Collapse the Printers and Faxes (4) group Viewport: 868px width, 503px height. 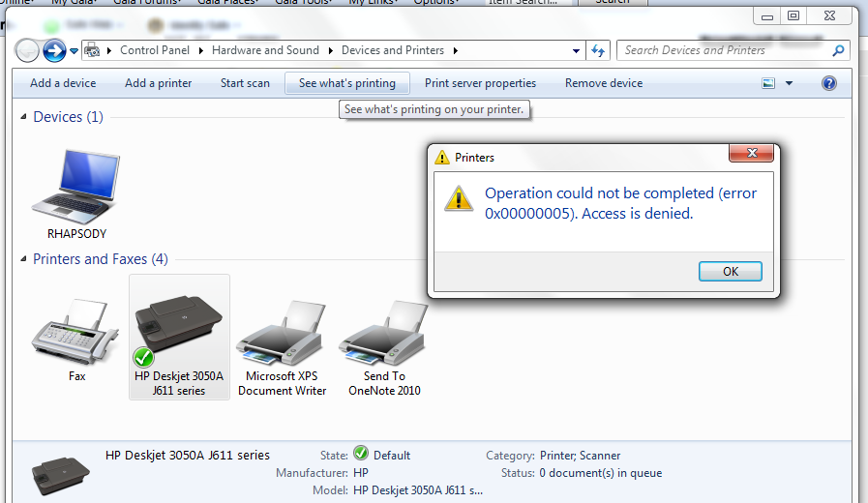(23, 259)
